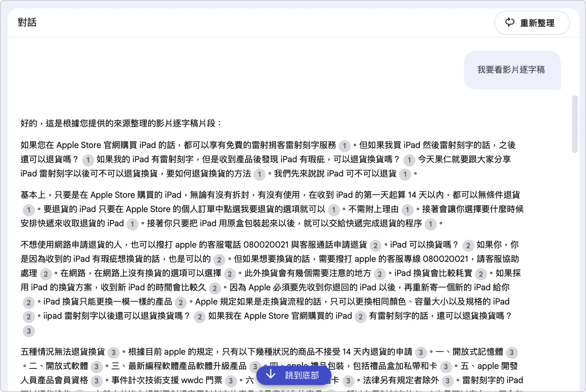Viewport: 586px width, 392px height.
Task: Click the text 今天果仁就要跟大家分享
Action: pos(464,159)
